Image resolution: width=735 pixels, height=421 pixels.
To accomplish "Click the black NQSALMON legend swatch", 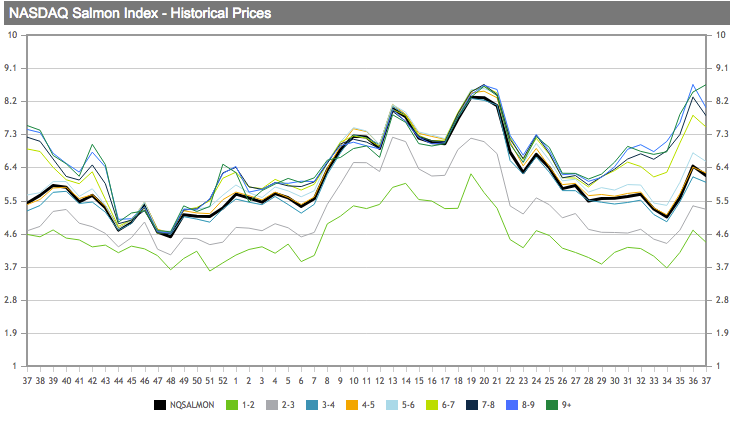I will click(x=160, y=405).
